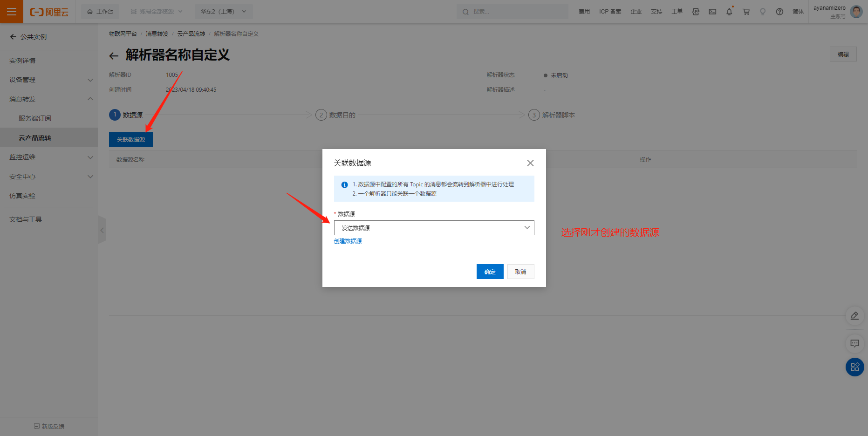The width and height of the screenshot is (868, 436).
Task: Expand the 华东2（上海）region selector
Action: coord(223,12)
